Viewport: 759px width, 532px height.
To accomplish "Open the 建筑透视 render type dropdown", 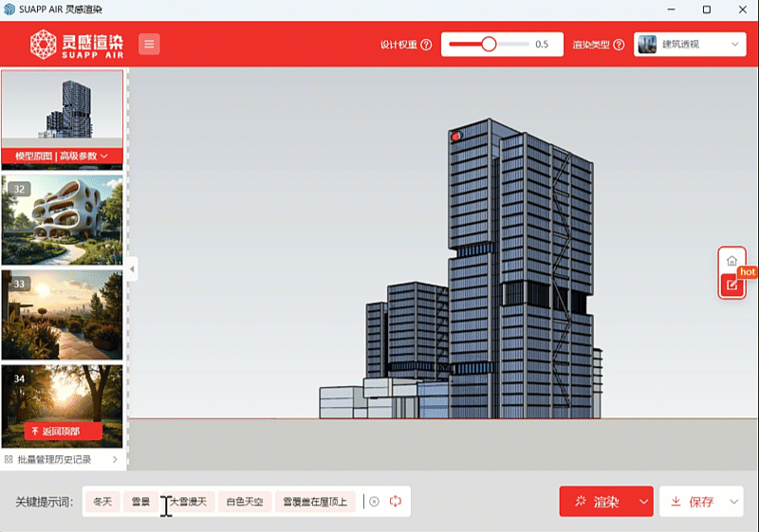I will [690, 45].
